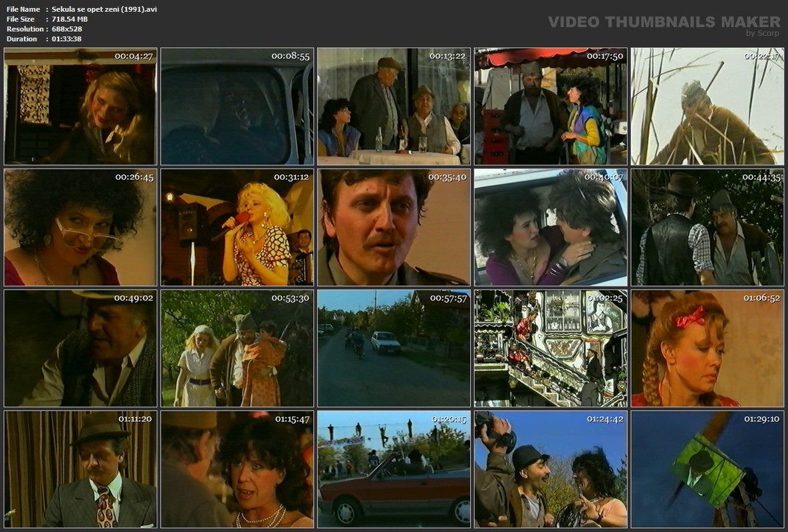
Task: Select the 01:20:15 red car thumbnail
Action: pyautogui.click(x=394, y=469)
